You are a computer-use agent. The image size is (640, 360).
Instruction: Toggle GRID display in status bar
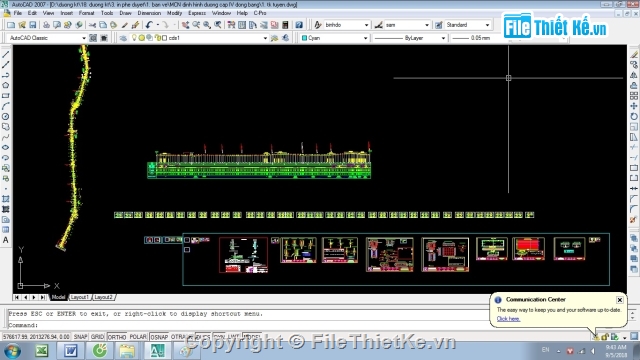click(x=98, y=337)
